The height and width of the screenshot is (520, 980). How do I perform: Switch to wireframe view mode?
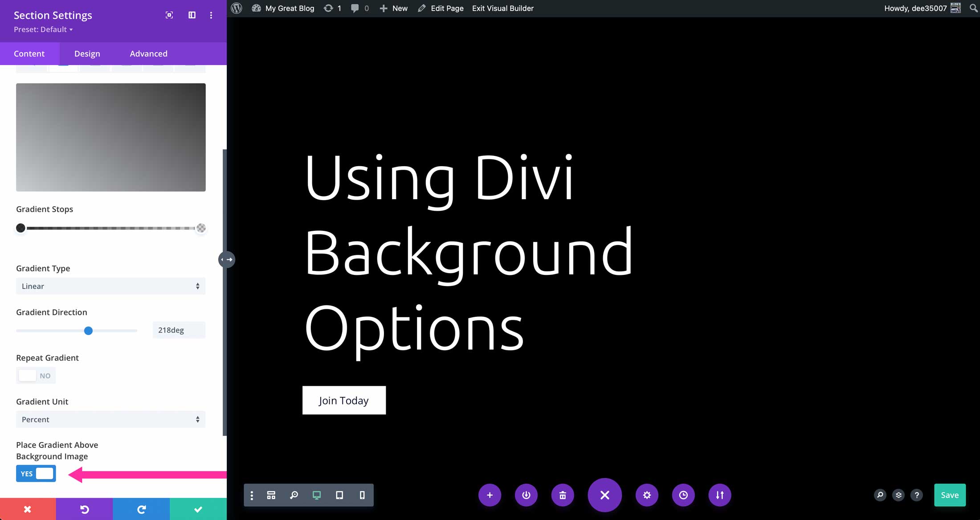[x=271, y=495]
